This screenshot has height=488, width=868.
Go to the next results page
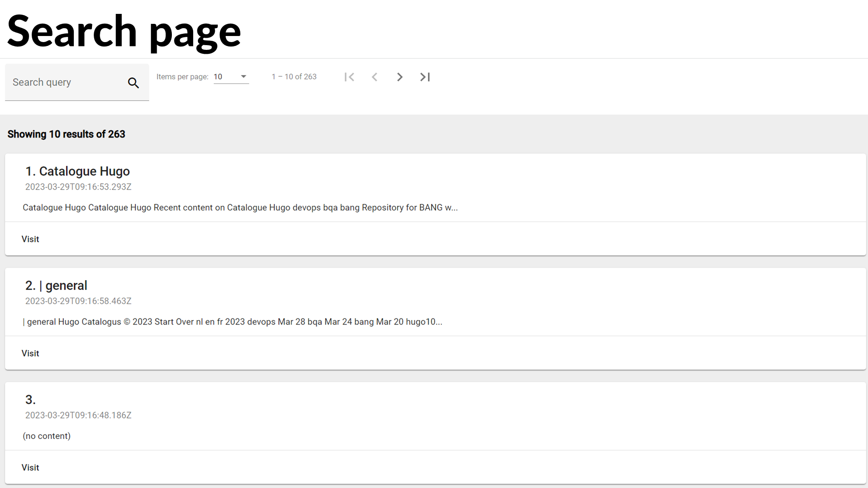coord(400,77)
